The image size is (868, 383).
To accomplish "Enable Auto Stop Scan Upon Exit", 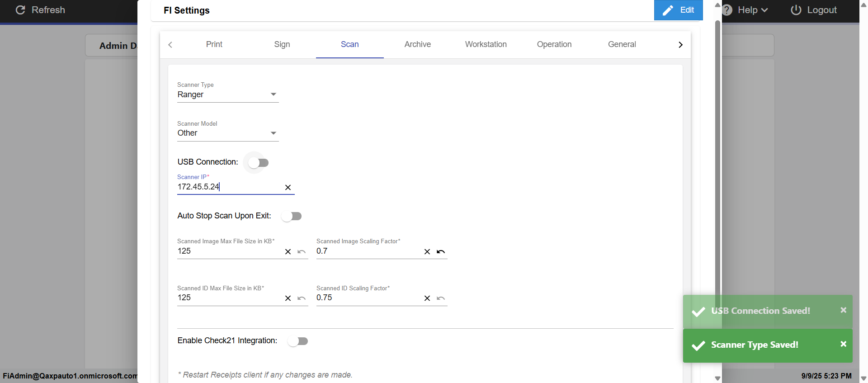I will 292,216.
